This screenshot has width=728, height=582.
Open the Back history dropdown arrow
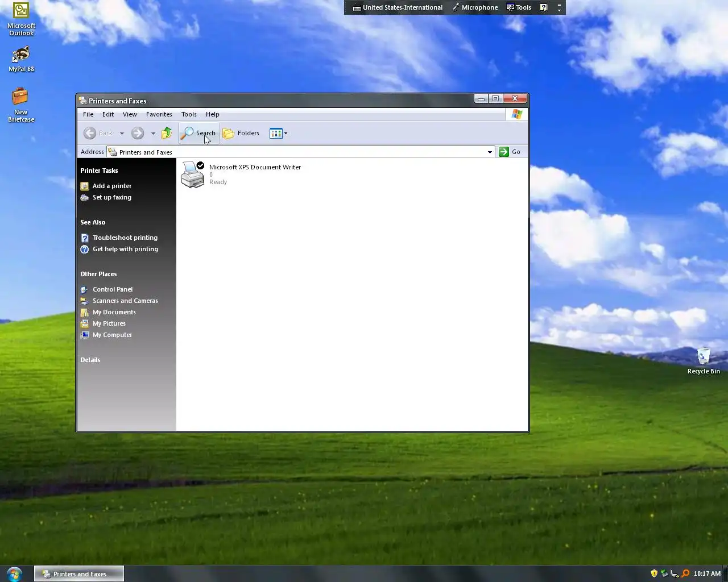[x=122, y=134]
